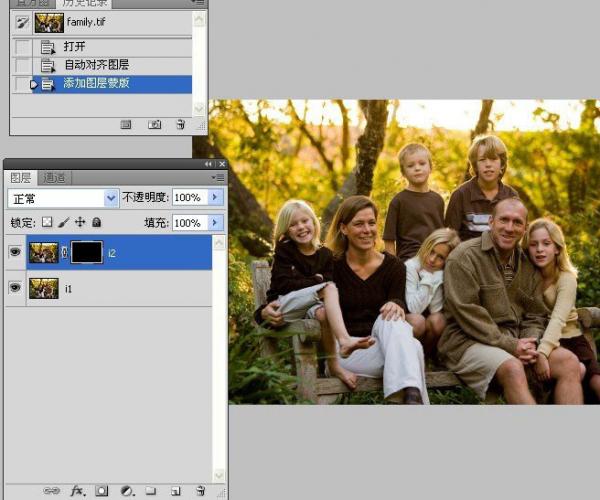This screenshot has height=500, width=600.
Task: Set history brush source at 自动对齐图层 state
Action: pyautogui.click(x=22, y=65)
